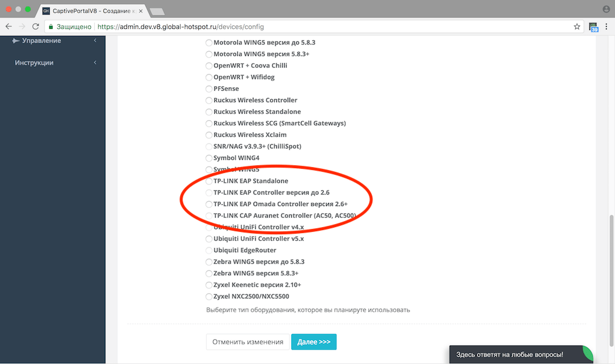Click the extension icon with badge 39
Viewport: 615px width, 364px height.
[593, 27]
